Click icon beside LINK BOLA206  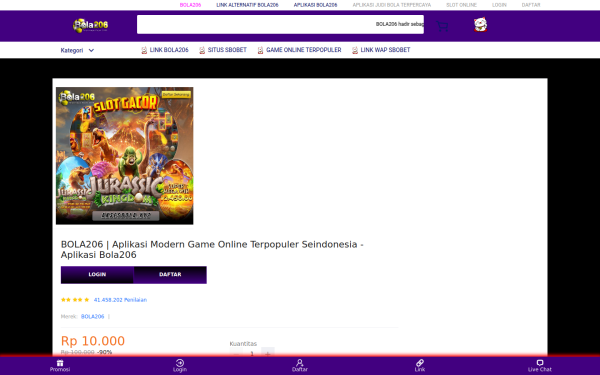pos(144,50)
